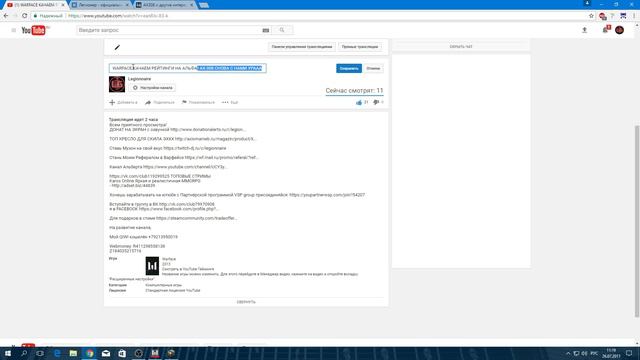Open a new browser tab

pos(204,5)
